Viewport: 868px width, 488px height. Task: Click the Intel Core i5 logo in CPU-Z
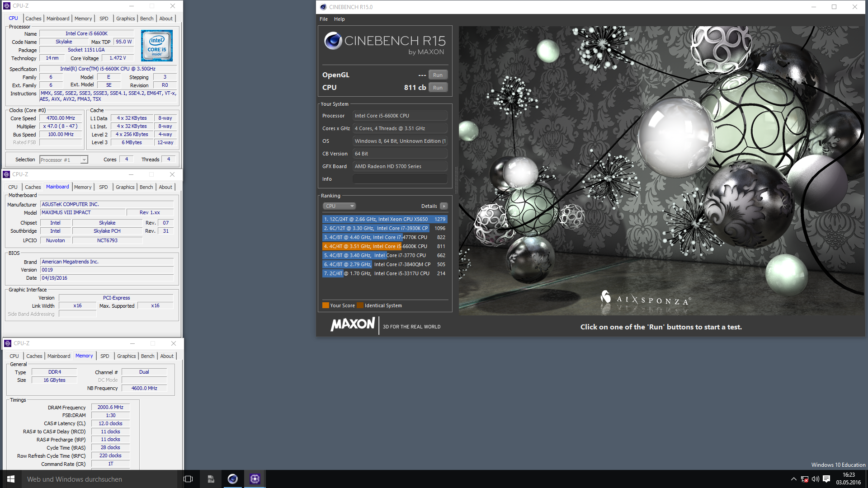click(157, 46)
